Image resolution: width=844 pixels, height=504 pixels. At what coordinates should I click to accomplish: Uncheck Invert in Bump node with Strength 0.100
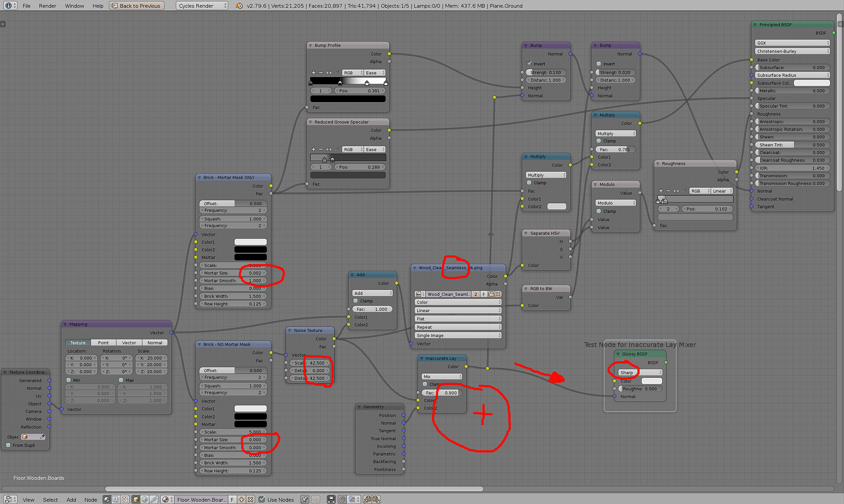click(x=530, y=64)
